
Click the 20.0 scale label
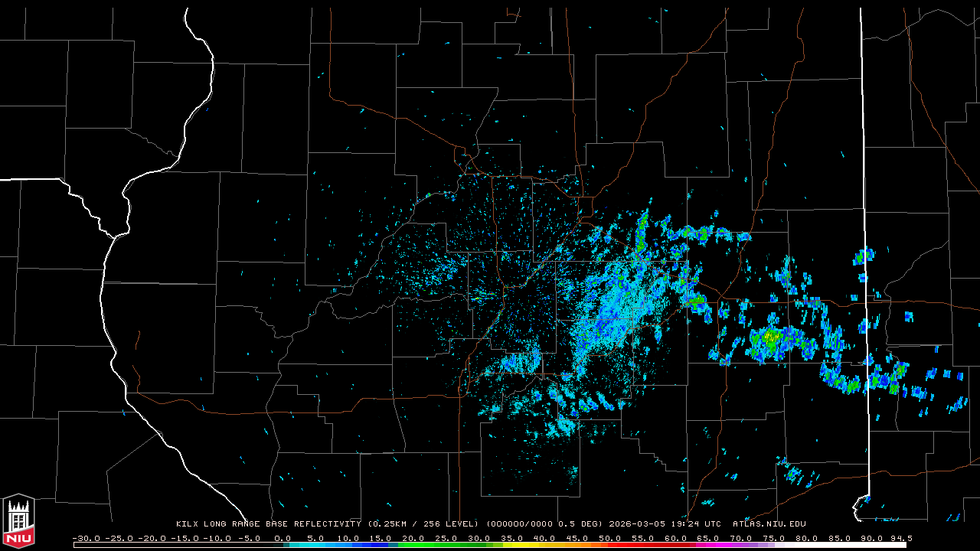414,539
